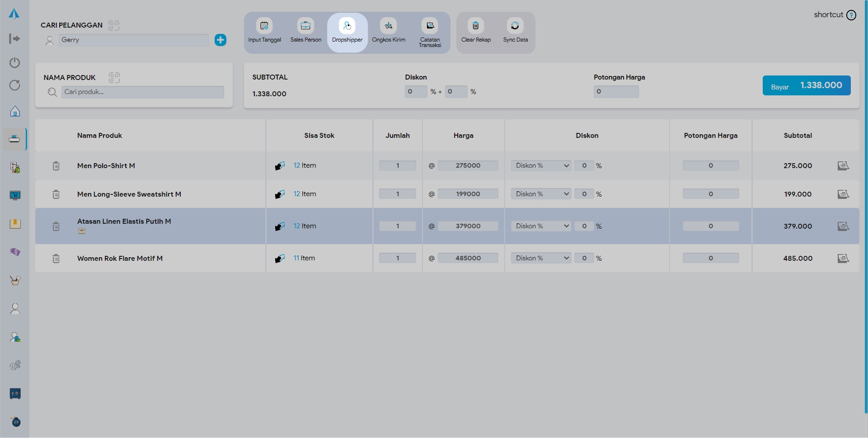The image size is (868, 438).
Task: Click the Cari produk search field
Action: tap(142, 92)
